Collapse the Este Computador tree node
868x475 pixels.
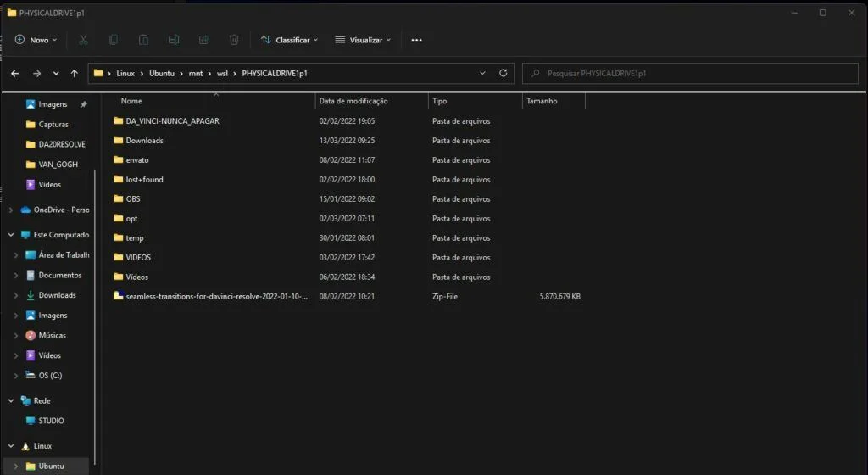coord(10,235)
